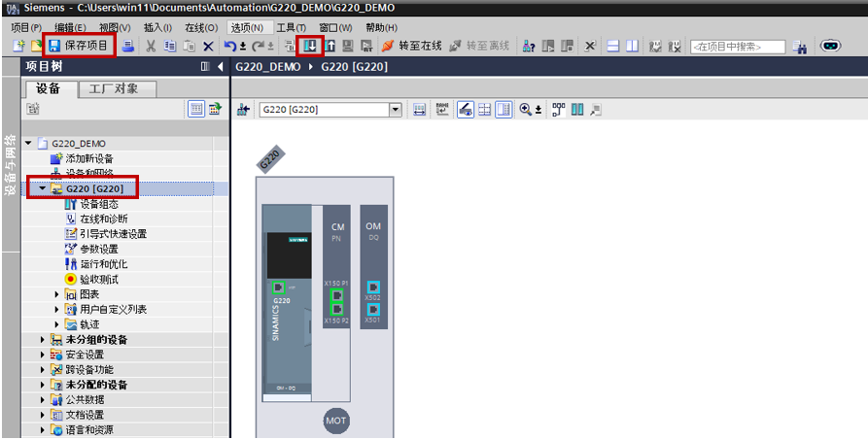Open the G220 device selector dropdown
The height and width of the screenshot is (439, 868).
pyautogui.click(x=396, y=110)
